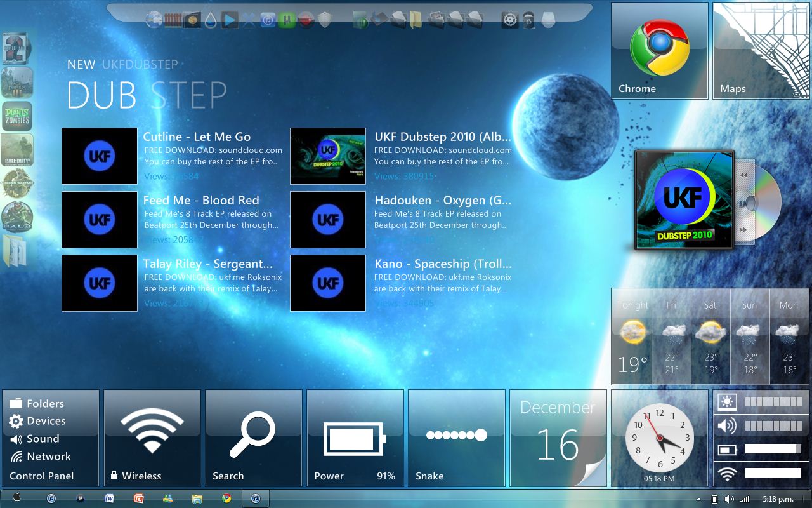Image resolution: width=812 pixels, height=508 pixels.
Task: Open Network in the Control Panel tile
Action: [x=40, y=457]
